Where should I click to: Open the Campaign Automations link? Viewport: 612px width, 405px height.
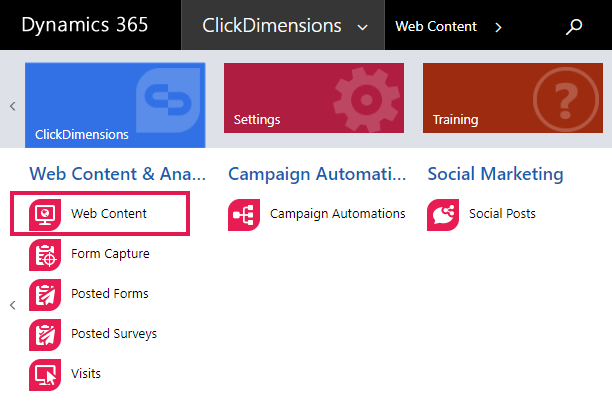pos(338,214)
